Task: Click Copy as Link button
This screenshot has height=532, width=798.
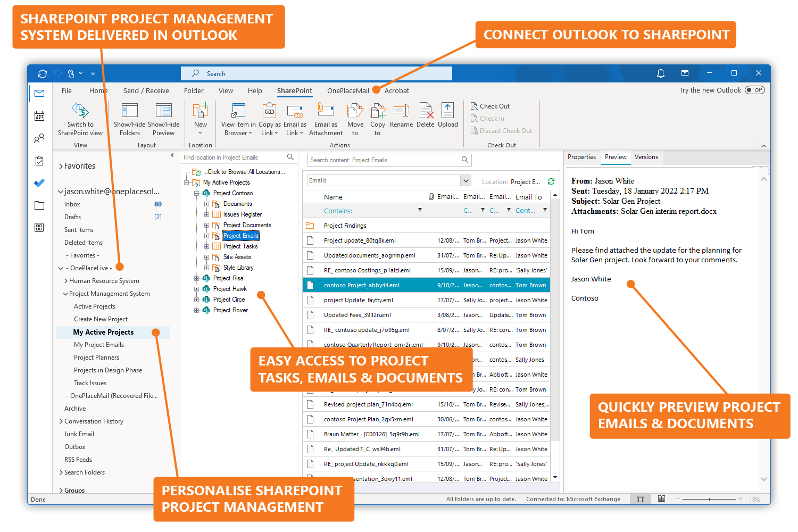Action: 270,119
